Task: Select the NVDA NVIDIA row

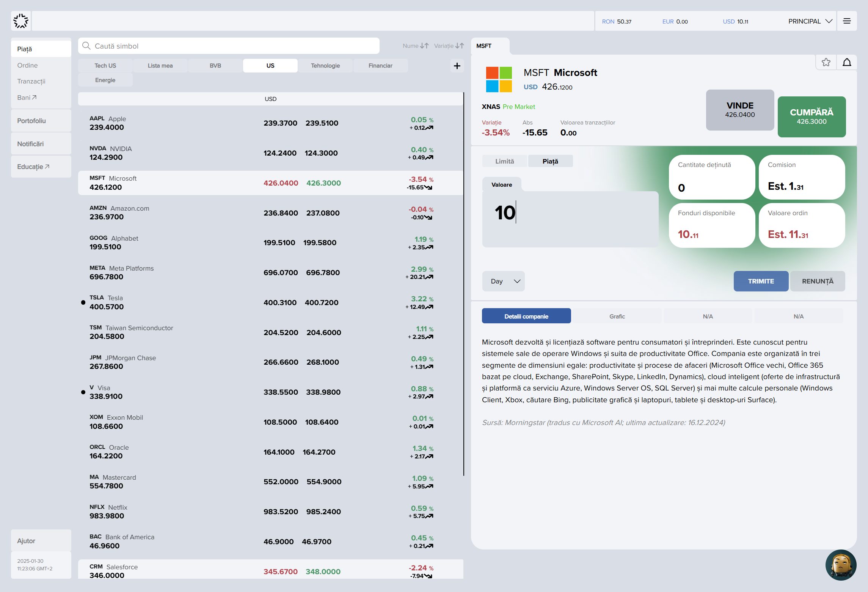Action: 270,153
